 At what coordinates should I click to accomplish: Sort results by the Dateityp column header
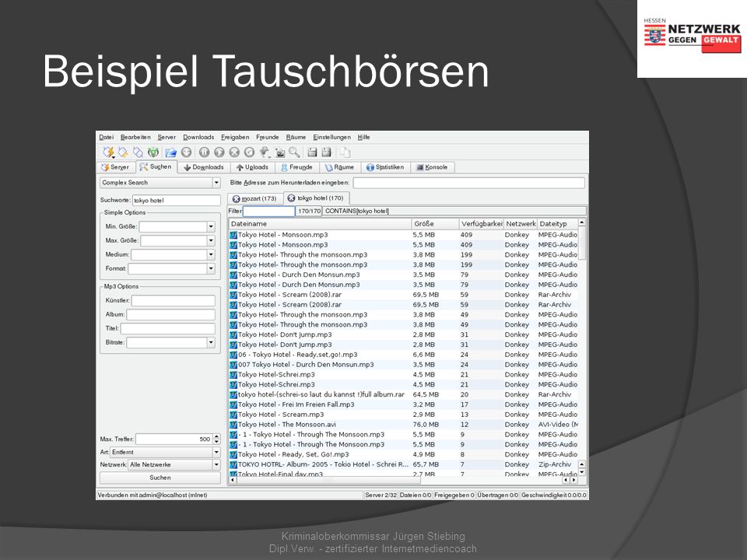click(557, 224)
